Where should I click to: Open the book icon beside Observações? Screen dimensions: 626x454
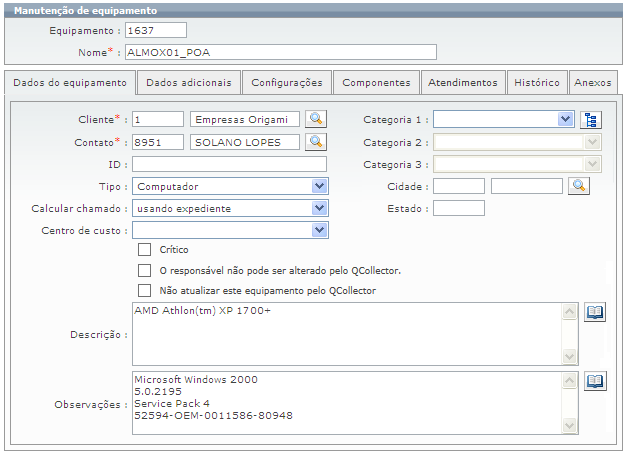pos(595,382)
